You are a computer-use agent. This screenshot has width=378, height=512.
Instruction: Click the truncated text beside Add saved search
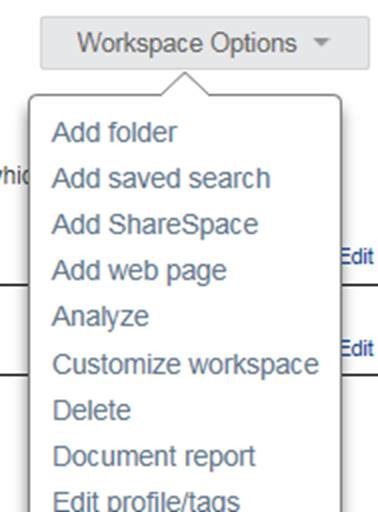tap(14, 176)
